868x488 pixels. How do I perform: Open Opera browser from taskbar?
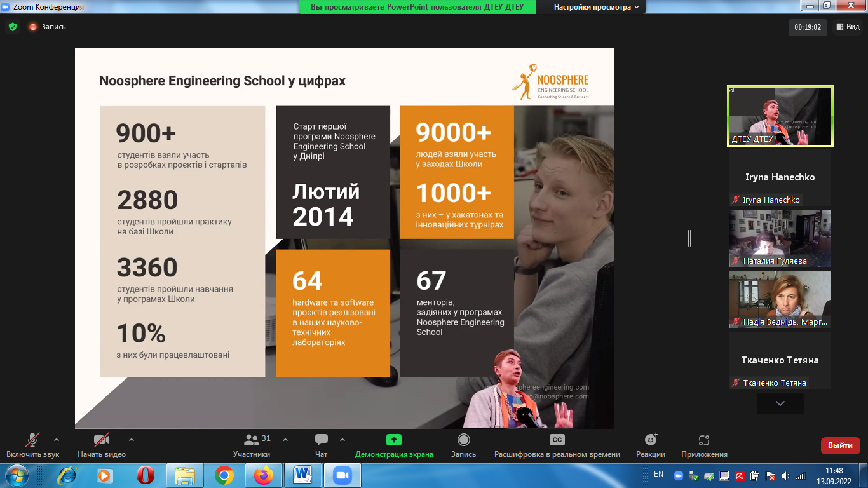point(146,475)
